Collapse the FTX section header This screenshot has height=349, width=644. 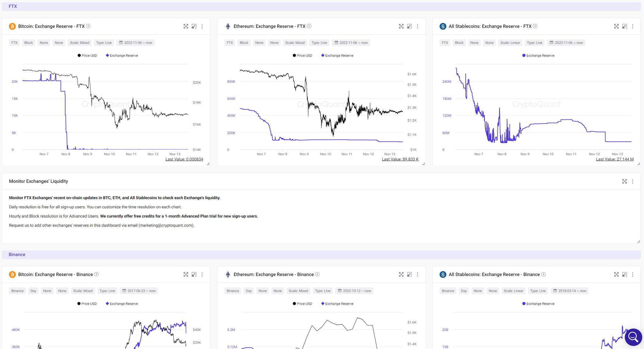pyautogui.click(x=13, y=6)
